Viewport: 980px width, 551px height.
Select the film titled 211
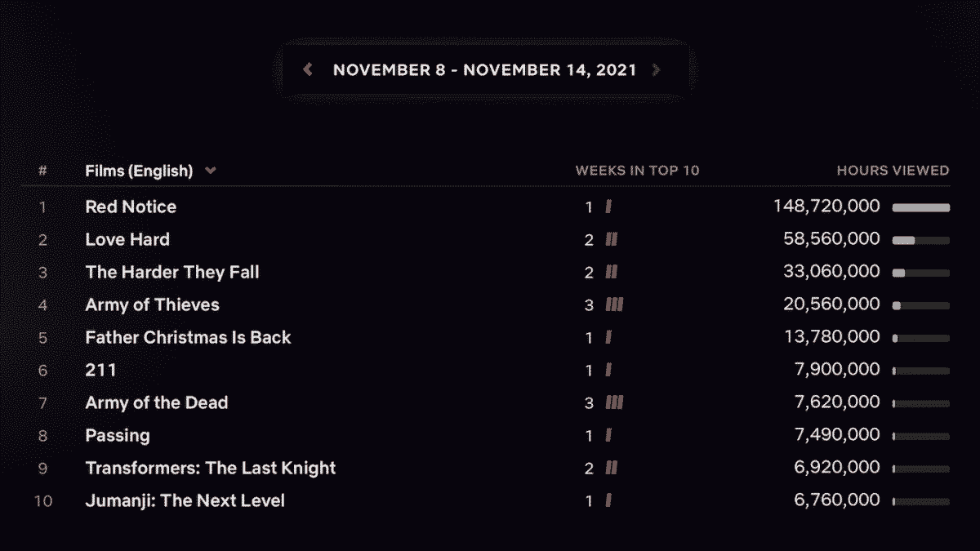(x=100, y=370)
